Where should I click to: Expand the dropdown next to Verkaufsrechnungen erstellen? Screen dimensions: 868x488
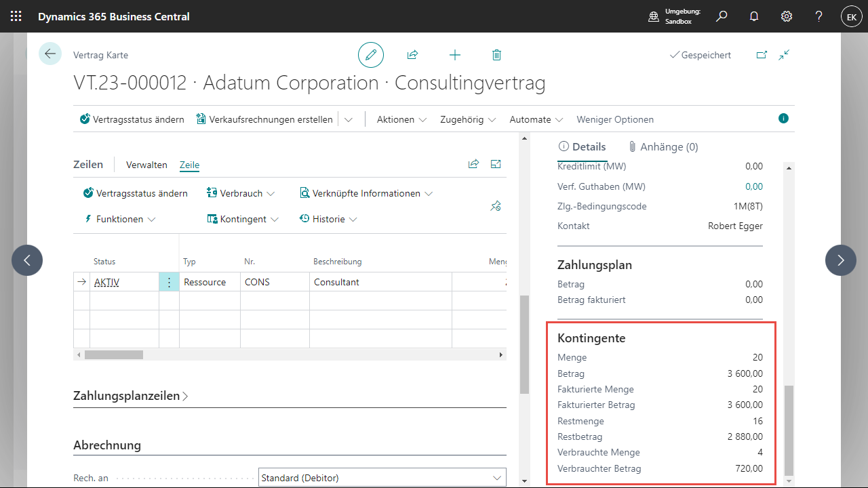coord(348,119)
